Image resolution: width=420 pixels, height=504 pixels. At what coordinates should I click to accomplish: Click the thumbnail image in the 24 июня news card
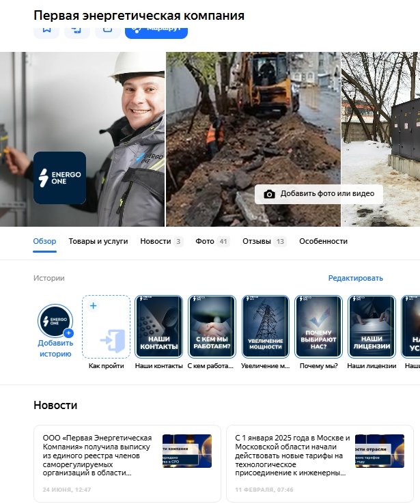[187, 451]
